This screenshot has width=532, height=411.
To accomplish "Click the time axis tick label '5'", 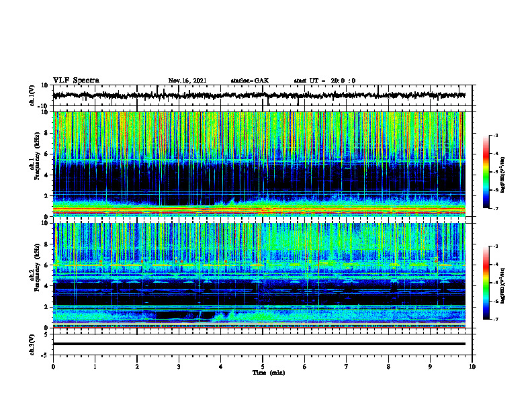I will point(263,367).
